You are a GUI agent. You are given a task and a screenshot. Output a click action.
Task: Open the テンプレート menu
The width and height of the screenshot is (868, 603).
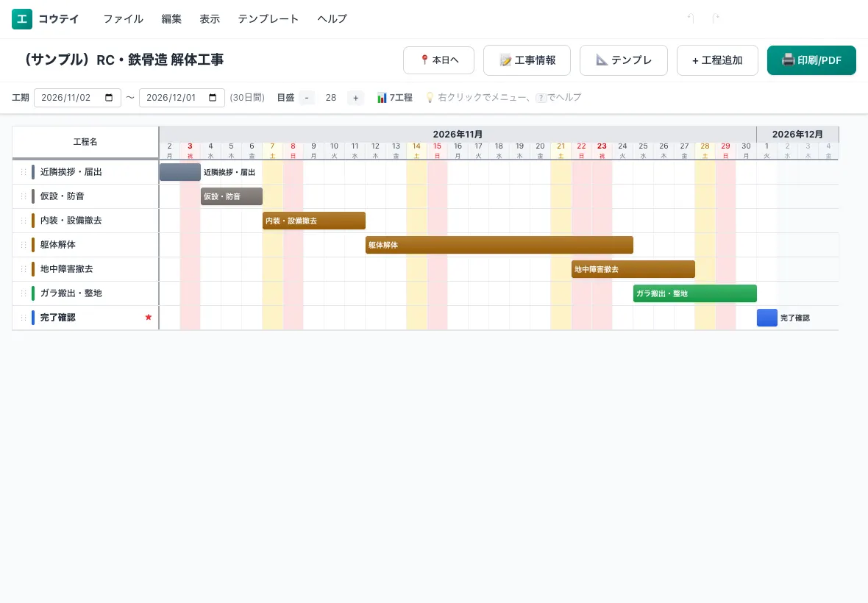tap(268, 19)
